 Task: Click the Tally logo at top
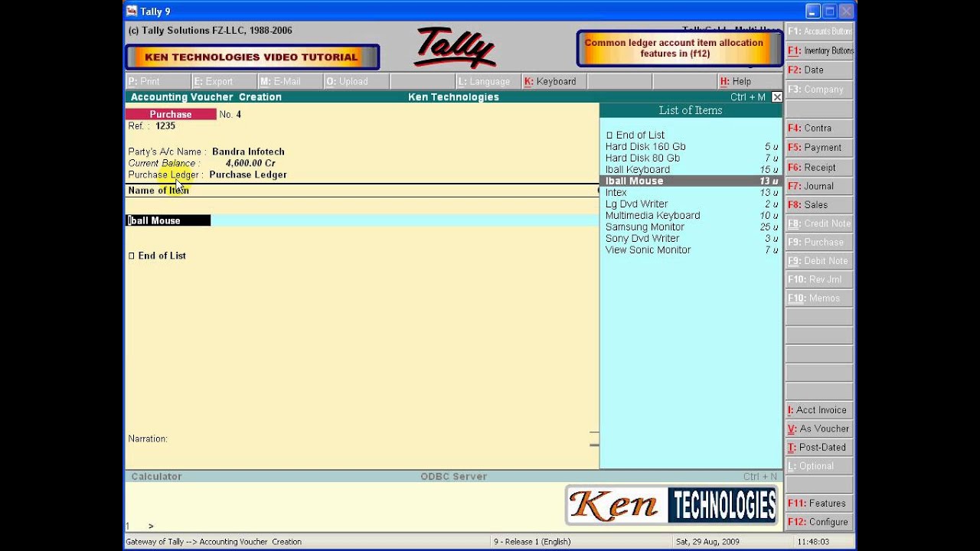[455, 47]
